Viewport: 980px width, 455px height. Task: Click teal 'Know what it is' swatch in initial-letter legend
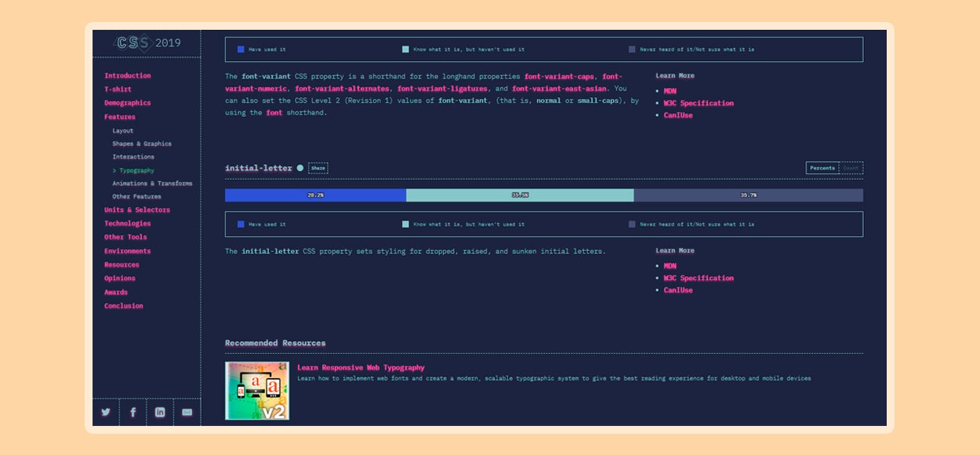point(405,224)
